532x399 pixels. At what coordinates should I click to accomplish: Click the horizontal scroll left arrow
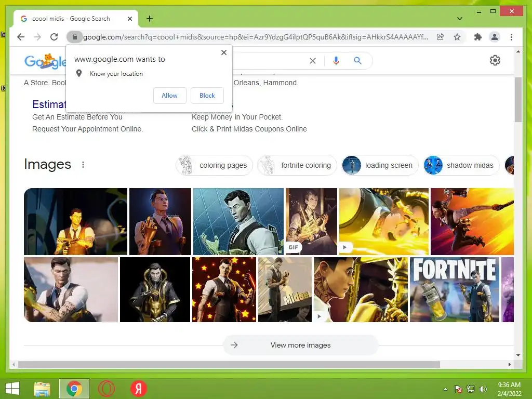point(14,364)
